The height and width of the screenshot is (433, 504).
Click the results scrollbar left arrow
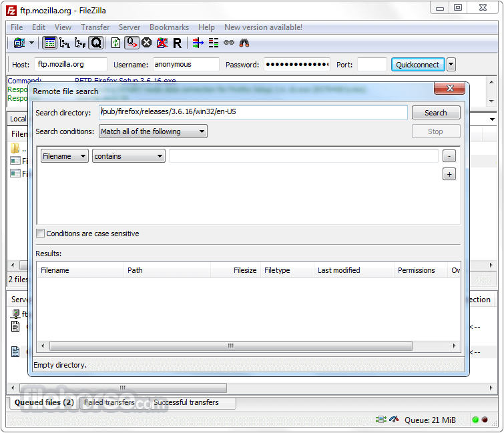coord(43,346)
